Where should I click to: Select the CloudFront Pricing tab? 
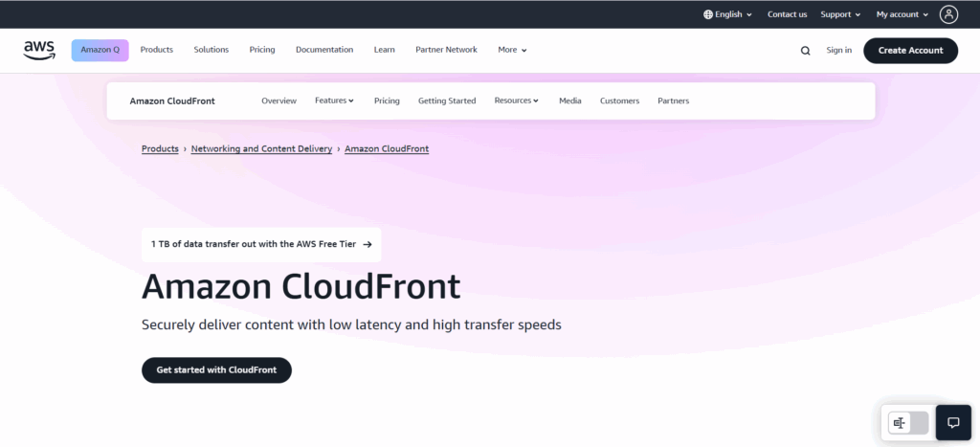pos(387,101)
